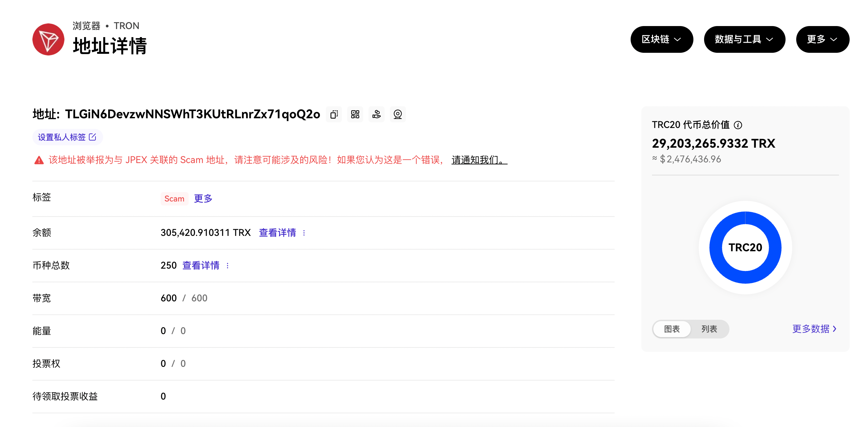
Task: Expand the 更多 dropdown in header
Action: point(822,39)
